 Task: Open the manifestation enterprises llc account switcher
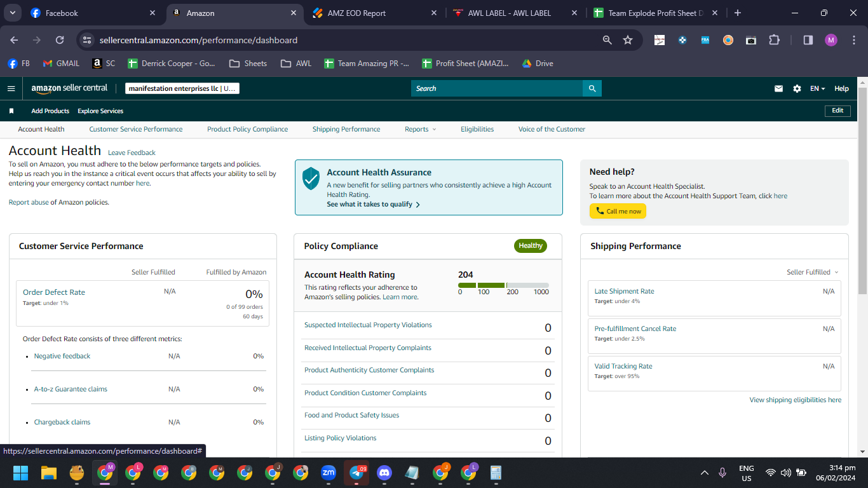pos(182,89)
